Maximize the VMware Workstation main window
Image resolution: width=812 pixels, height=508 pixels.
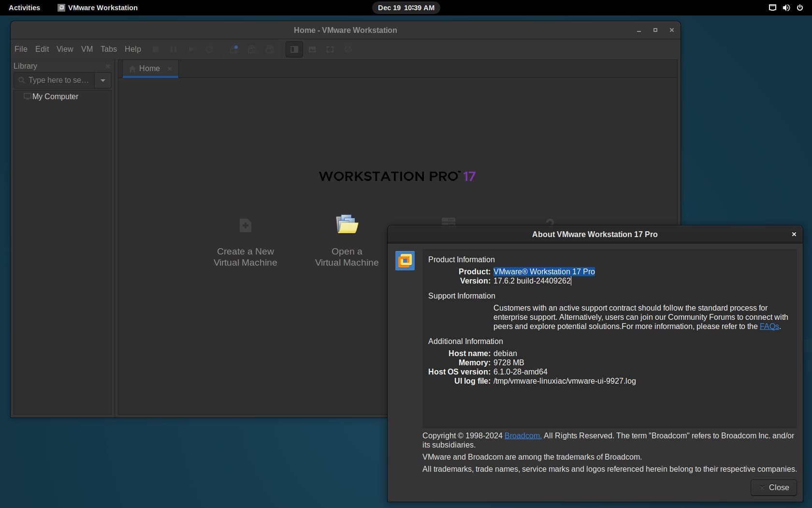pos(655,30)
